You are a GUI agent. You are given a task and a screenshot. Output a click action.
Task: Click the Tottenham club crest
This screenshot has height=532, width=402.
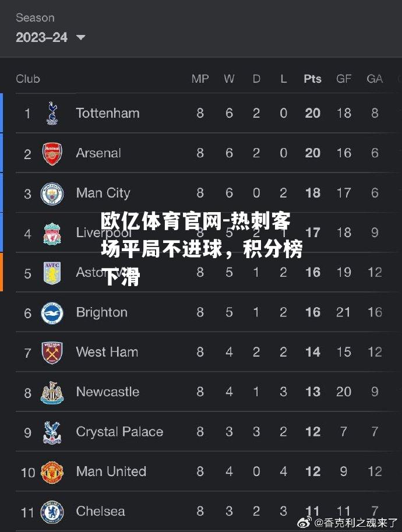pos(52,113)
